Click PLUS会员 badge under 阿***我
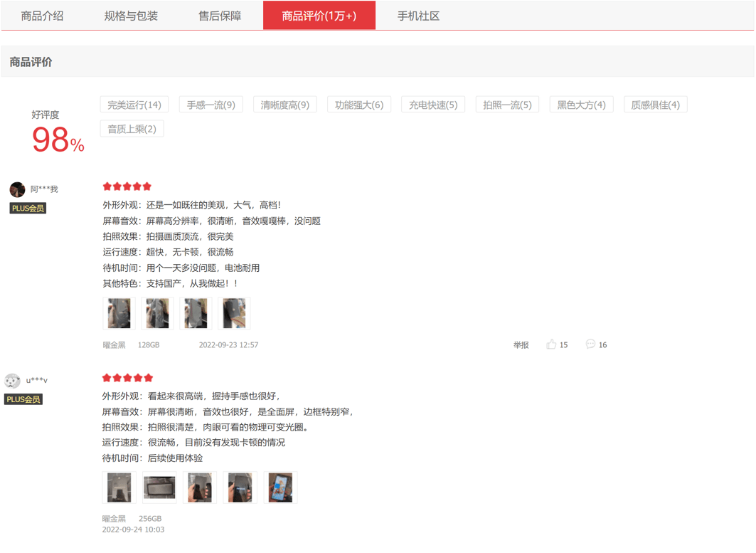The height and width of the screenshot is (553, 756). (x=28, y=208)
